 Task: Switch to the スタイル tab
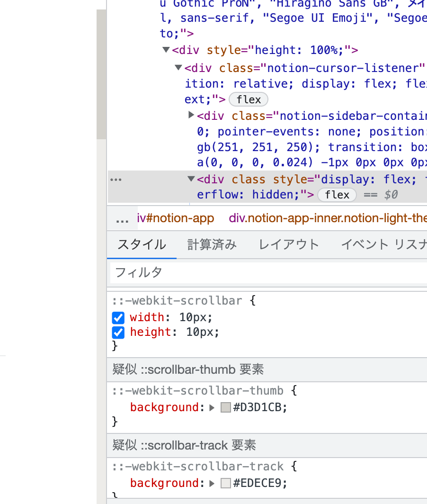142,244
